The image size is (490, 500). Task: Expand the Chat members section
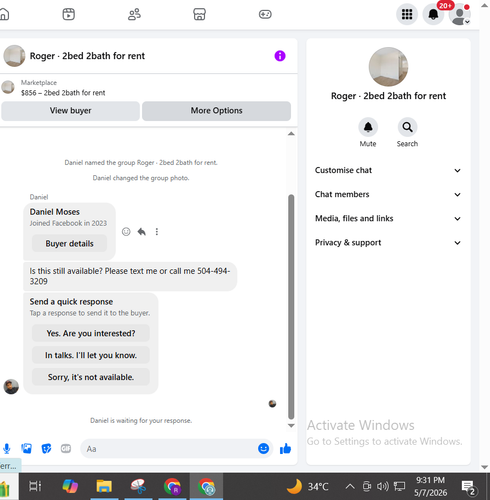(x=388, y=194)
